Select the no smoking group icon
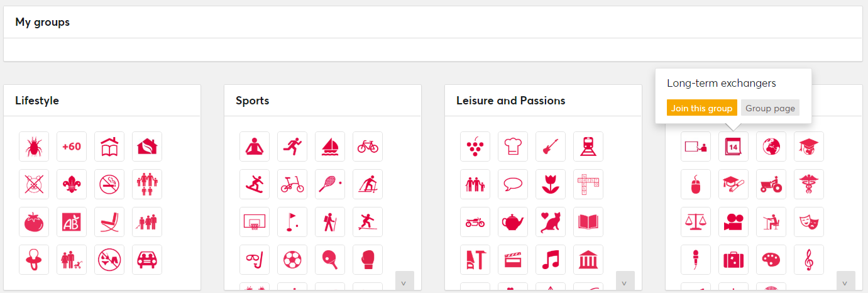The width and height of the screenshot is (868, 293). [x=109, y=184]
